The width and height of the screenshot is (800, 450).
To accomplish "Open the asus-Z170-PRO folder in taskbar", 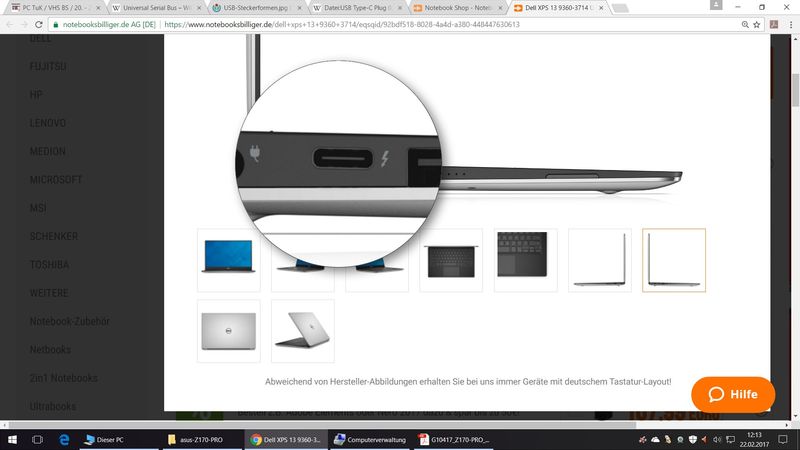I will pos(203,439).
